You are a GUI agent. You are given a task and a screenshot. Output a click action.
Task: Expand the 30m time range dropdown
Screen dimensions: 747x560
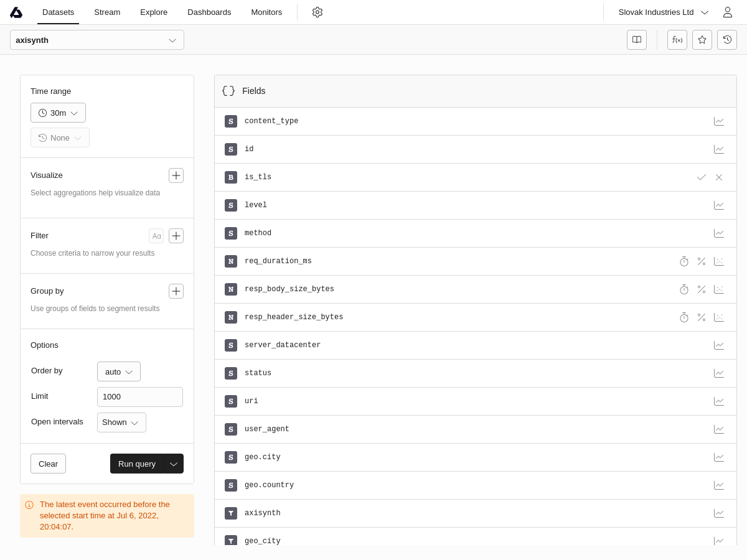click(x=58, y=113)
